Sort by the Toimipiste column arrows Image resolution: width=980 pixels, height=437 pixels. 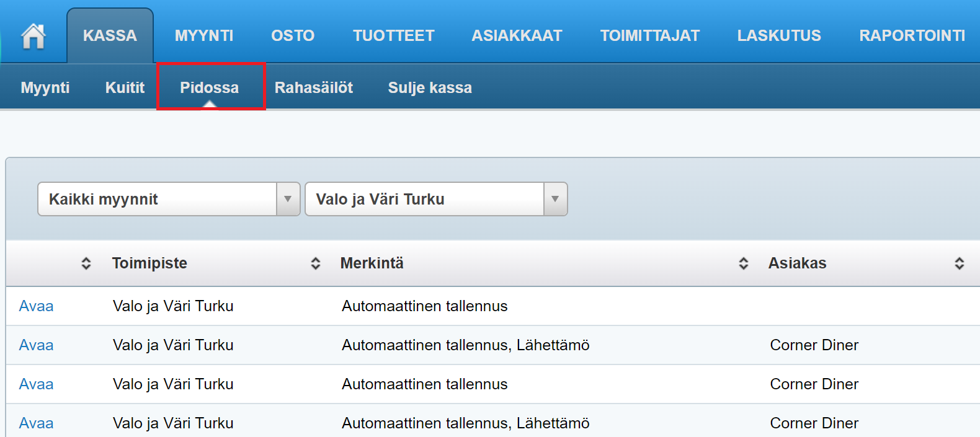pos(315,263)
